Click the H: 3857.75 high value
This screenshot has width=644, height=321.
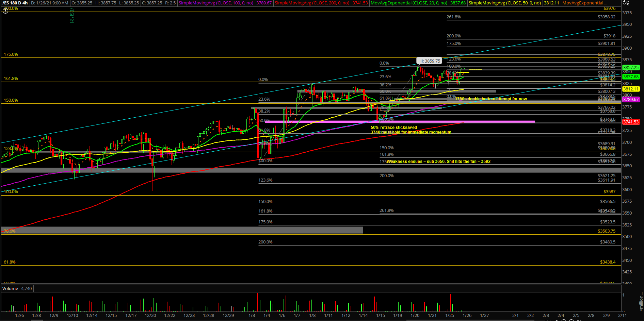[105, 3]
